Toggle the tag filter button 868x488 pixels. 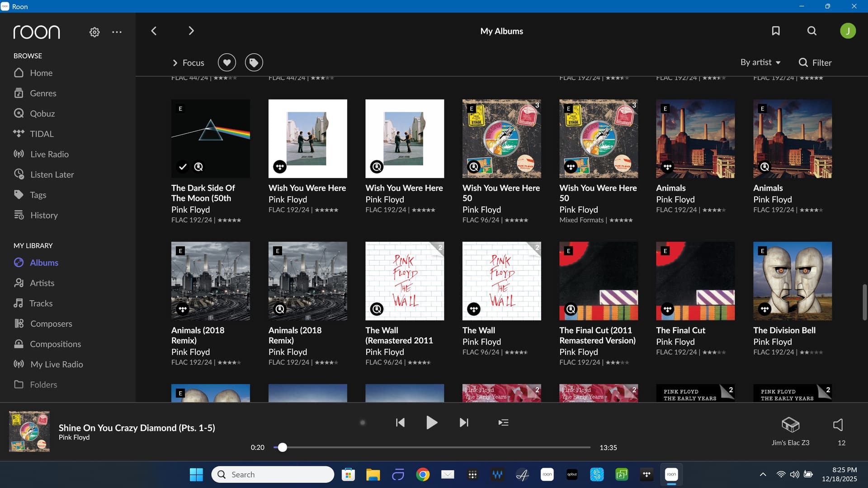(x=254, y=62)
